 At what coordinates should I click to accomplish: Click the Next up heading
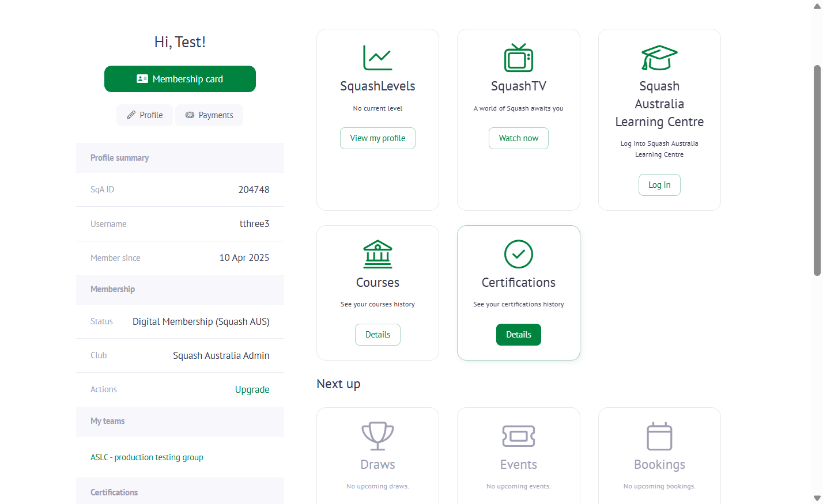[x=338, y=384]
